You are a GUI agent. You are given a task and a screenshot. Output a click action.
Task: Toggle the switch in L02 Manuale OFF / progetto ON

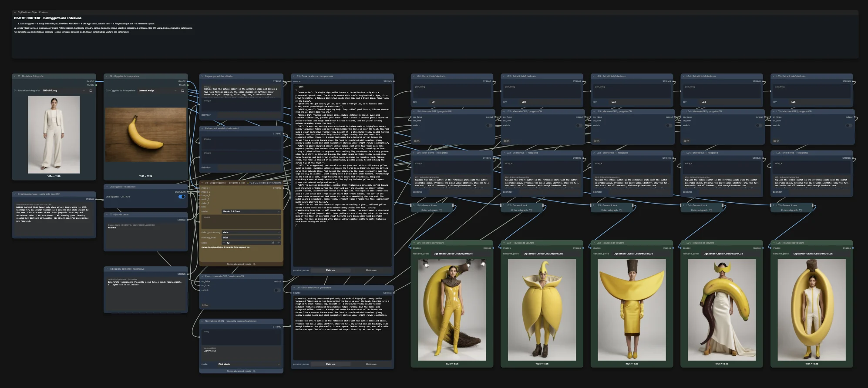579,125
